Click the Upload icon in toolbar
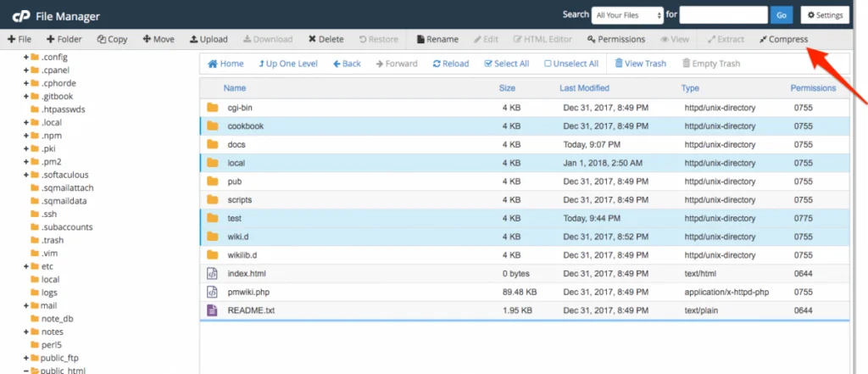The height and width of the screenshot is (374, 868). (209, 39)
